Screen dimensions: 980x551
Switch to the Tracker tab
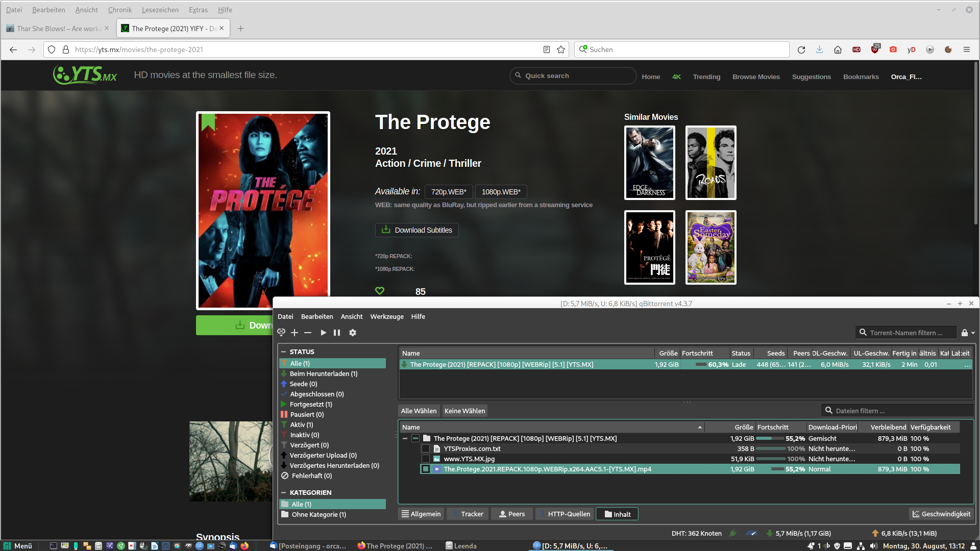468,514
